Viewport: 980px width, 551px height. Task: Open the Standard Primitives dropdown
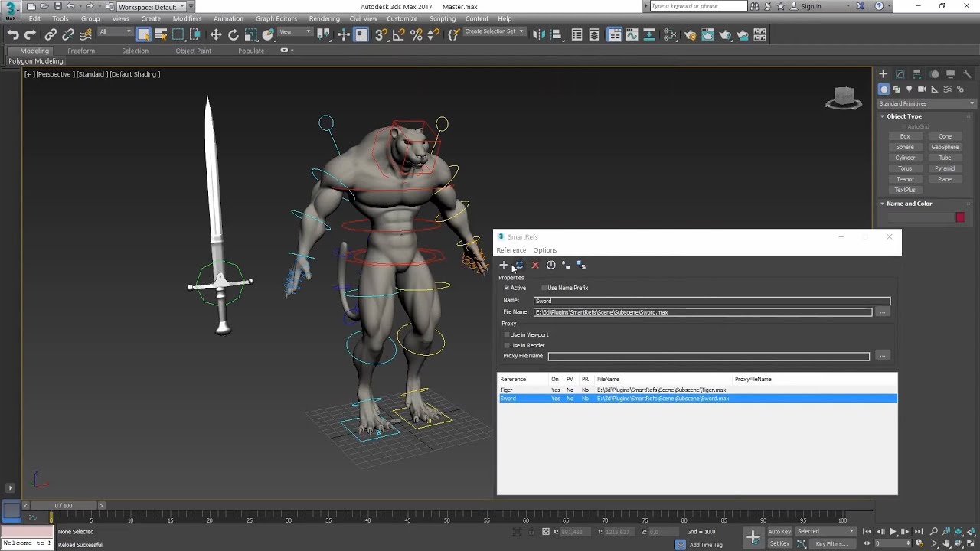click(x=926, y=103)
